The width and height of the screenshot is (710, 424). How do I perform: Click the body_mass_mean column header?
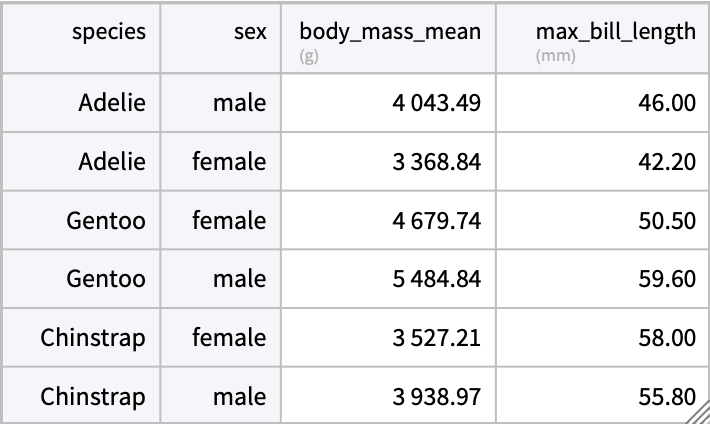tap(390, 32)
